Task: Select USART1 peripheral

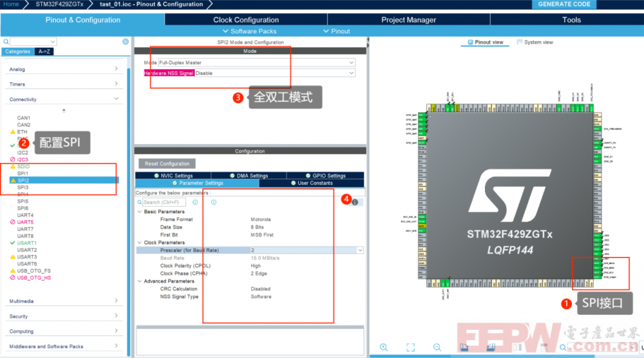Action: coord(26,243)
